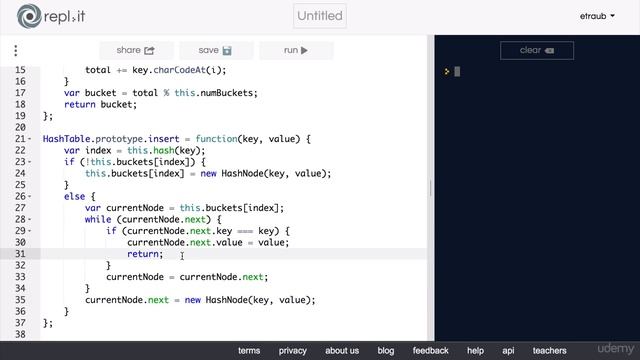Viewport: 640px width, 360px height.
Task: Click 'var bucket' on line 17
Action: [90, 93]
